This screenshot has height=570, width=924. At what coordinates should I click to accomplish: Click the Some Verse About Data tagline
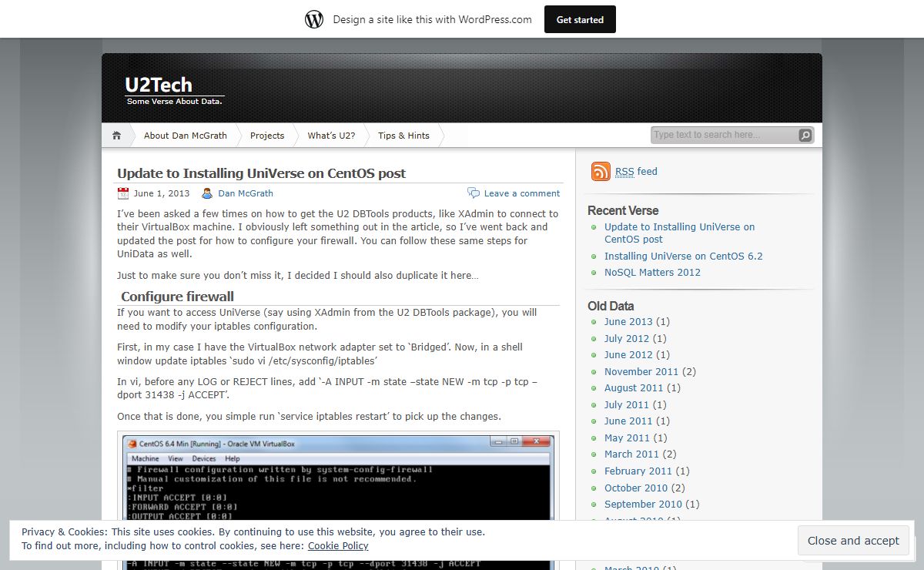pyautogui.click(x=174, y=102)
